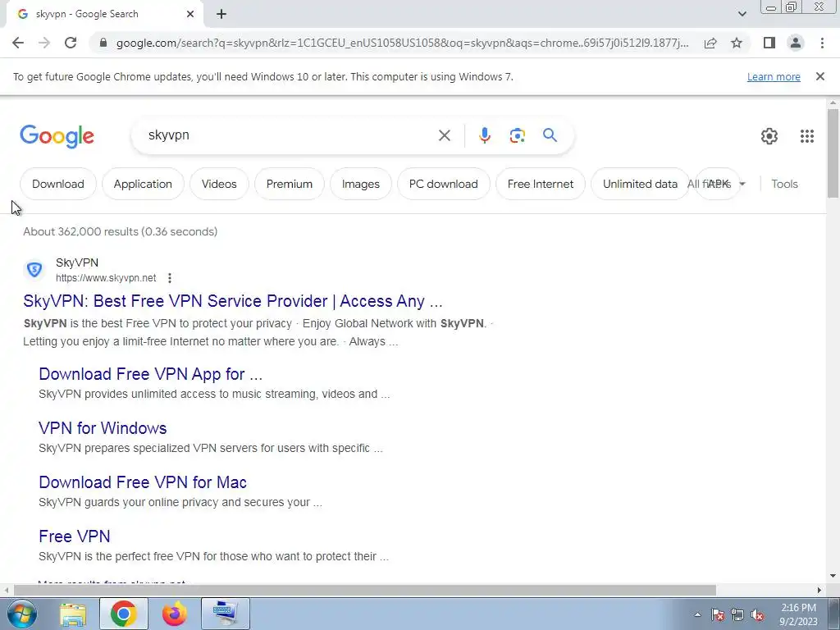Select the Download filter chip
The image size is (840, 630).
[58, 184]
